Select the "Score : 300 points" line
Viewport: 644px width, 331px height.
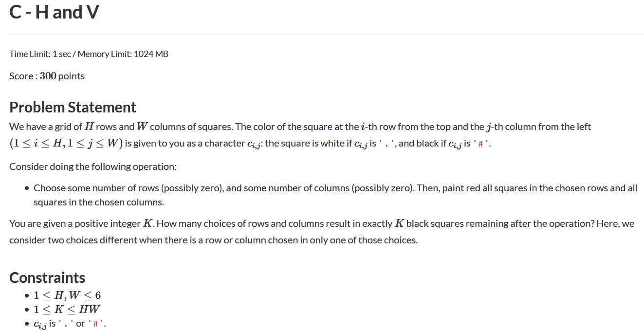tap(47, 76)
